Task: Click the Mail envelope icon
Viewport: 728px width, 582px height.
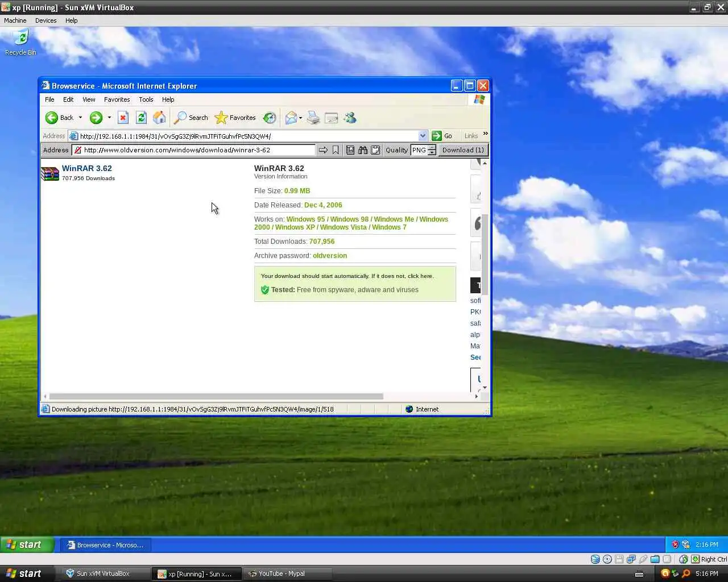Action: click(x=291, y=118)
